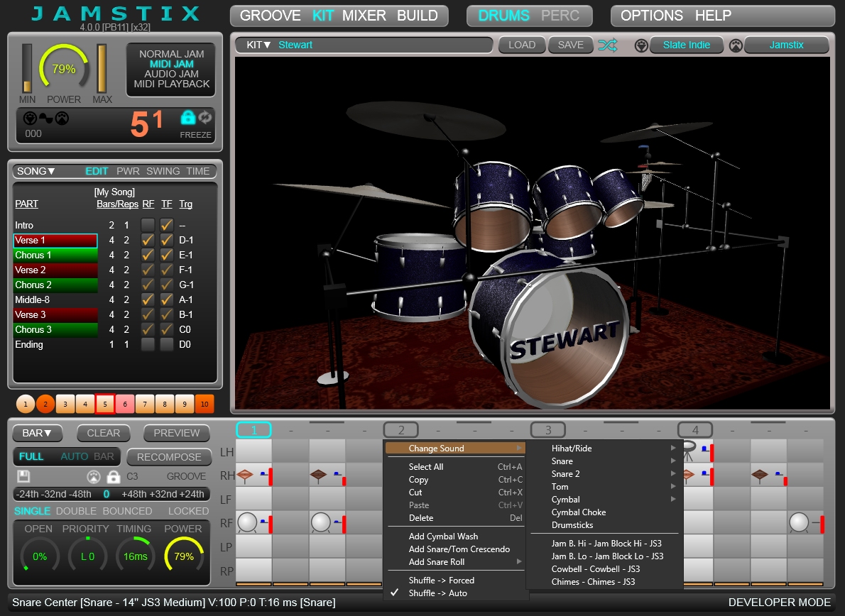This screenshot has height=616, width=845.
Task: Click the drummer icon left of Slate Indie
Action: (x=641, y=45)
